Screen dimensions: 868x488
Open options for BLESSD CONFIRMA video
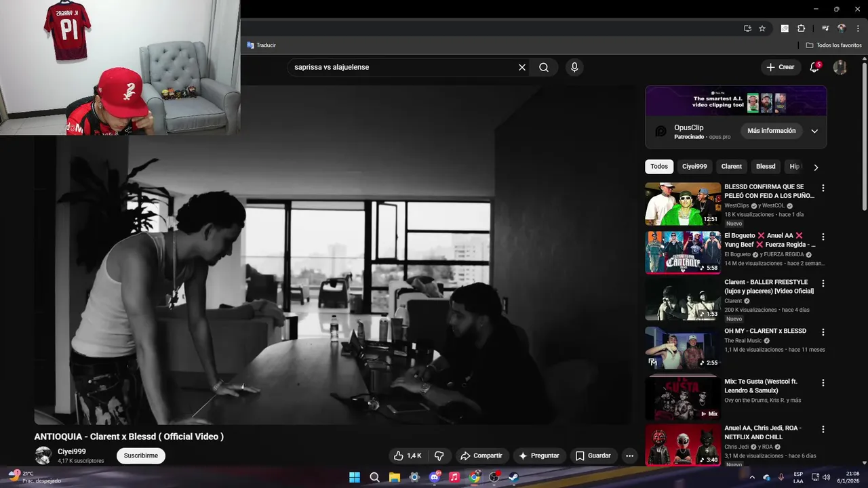click(x=823, y=188)
